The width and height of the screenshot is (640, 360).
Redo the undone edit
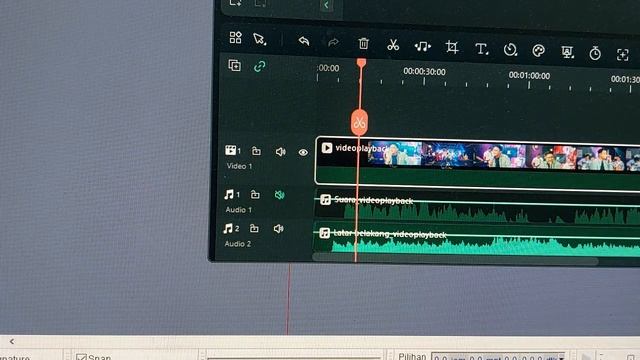tap(333, 42)
